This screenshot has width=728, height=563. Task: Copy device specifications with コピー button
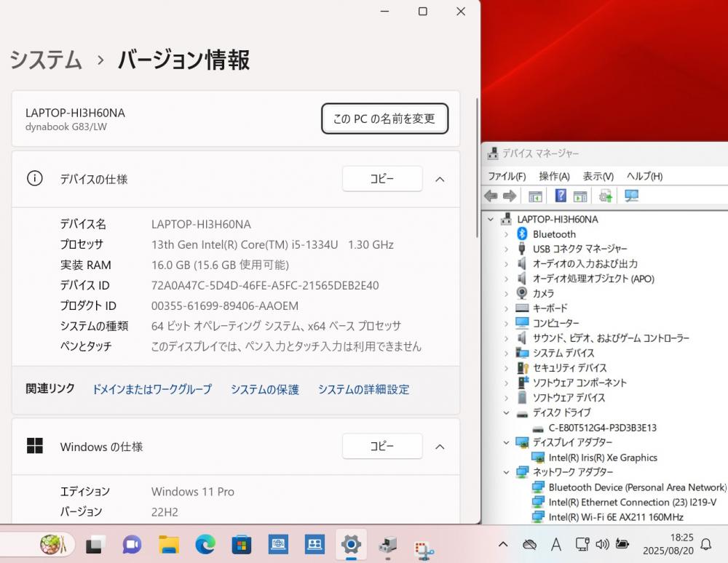pos(382,178)
